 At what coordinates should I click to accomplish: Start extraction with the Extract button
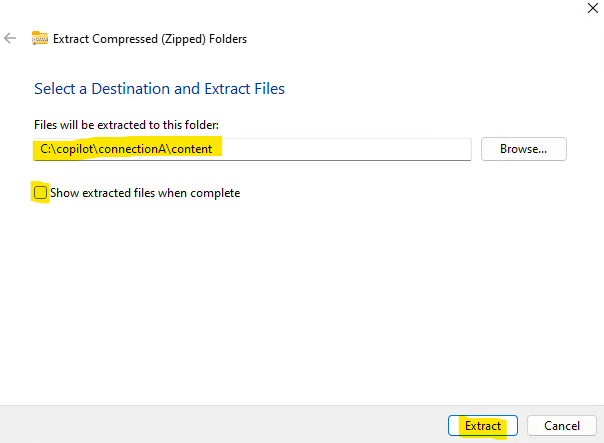click(x=483, y=426)
